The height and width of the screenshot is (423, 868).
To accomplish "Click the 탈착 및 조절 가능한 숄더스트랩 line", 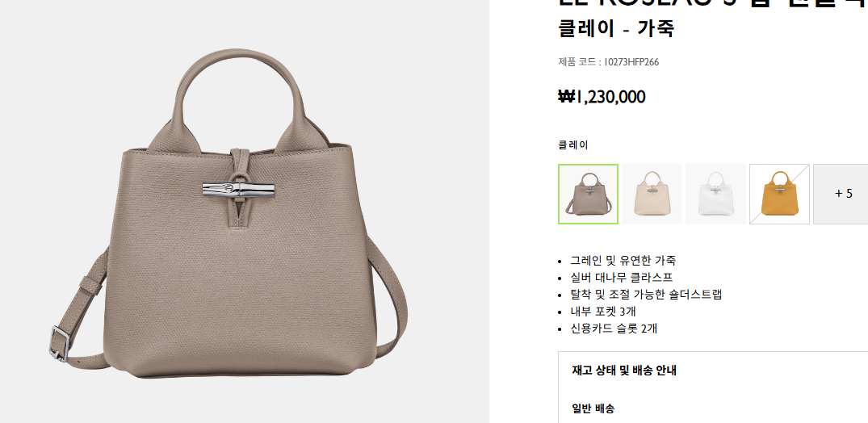I will [x=647, y=295].
